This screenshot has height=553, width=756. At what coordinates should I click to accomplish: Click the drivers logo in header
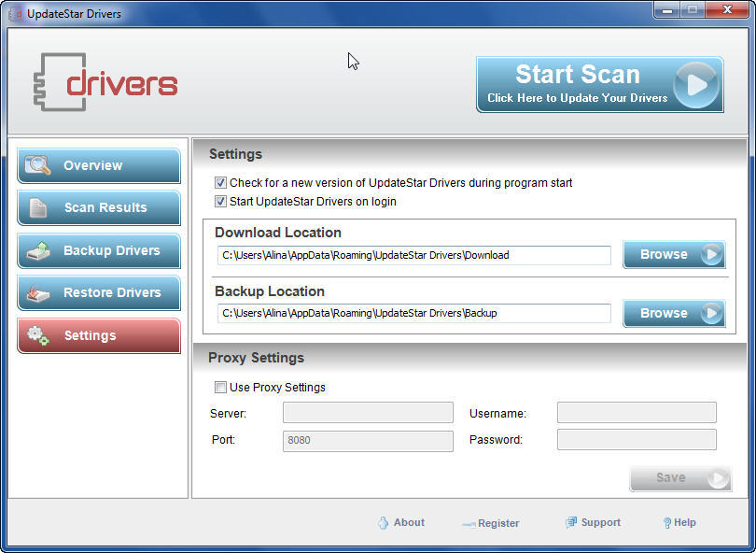pos(105,82)
